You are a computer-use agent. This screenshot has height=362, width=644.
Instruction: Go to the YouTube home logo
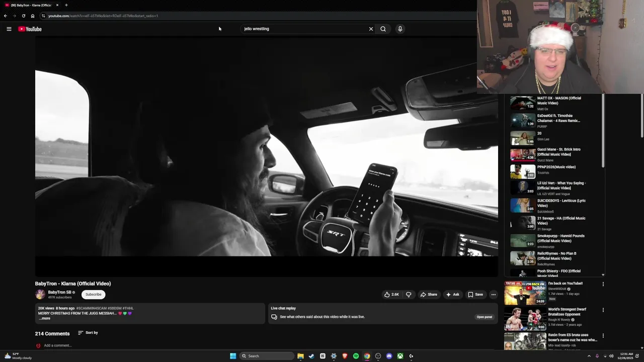pyautogui.click(x=30, y=29)
